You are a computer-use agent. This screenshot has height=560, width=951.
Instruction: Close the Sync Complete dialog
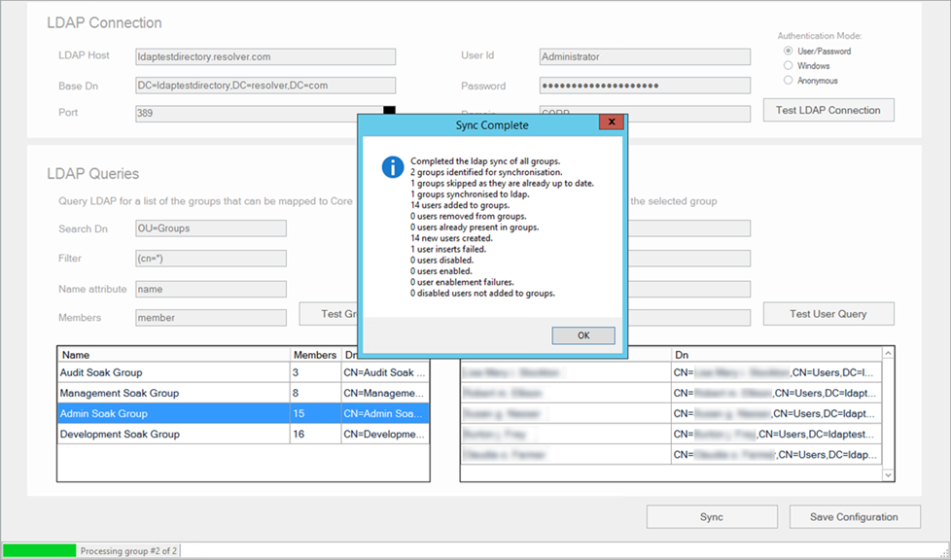tap(611, 123)
